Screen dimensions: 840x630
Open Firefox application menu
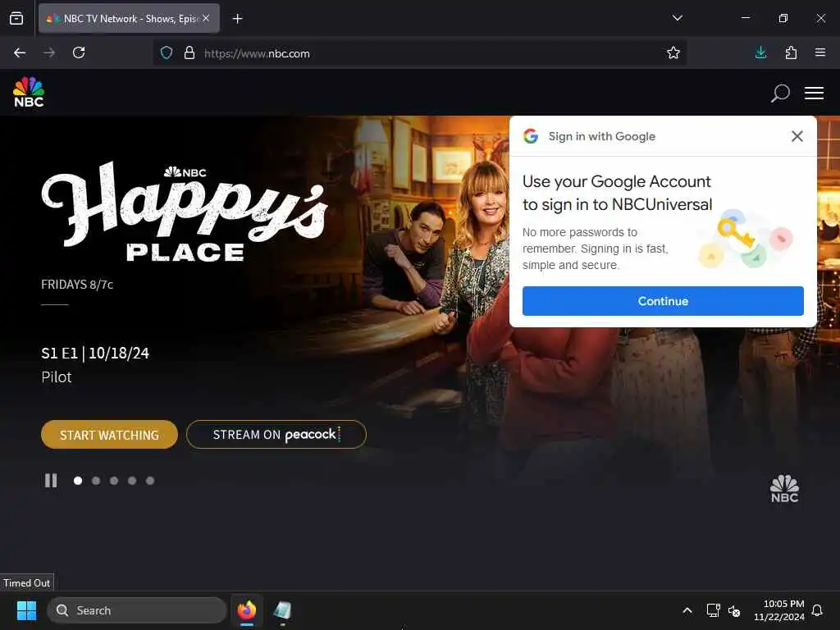point(819,52)
